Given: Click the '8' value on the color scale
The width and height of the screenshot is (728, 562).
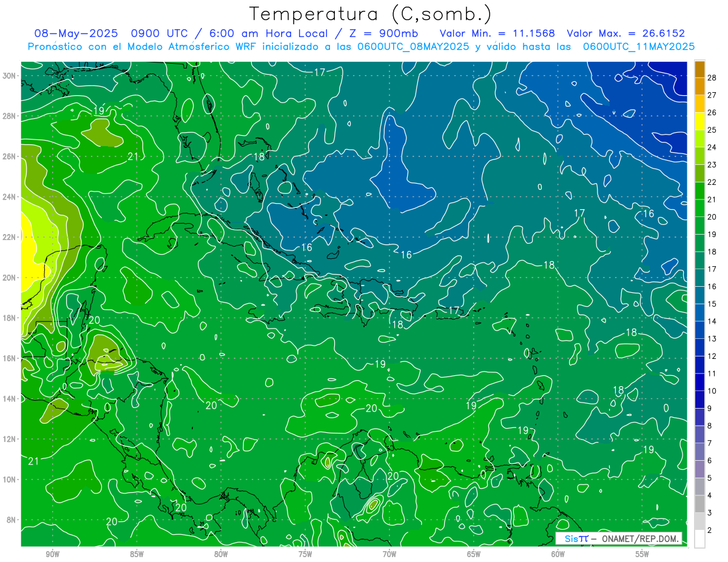Looking at the screenshot, I should [710, 426].
